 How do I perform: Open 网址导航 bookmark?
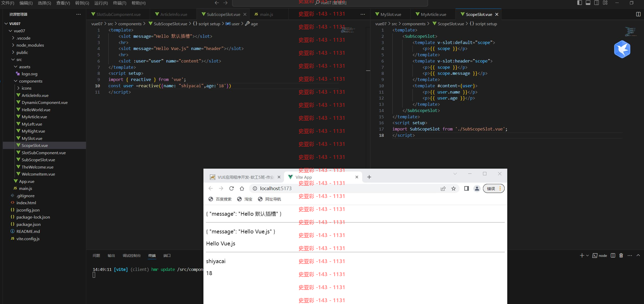[270, 199]
